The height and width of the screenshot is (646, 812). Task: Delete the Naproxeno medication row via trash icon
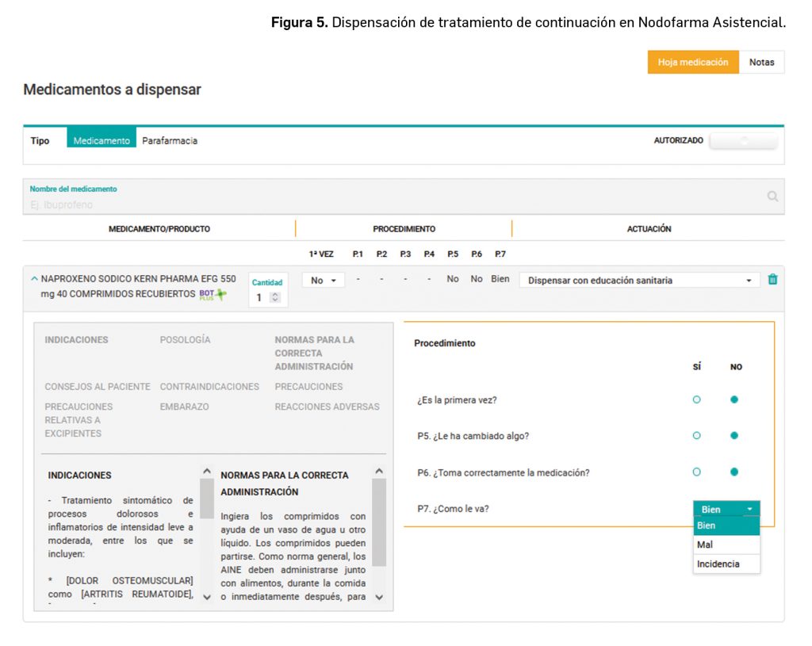point(773,280)
